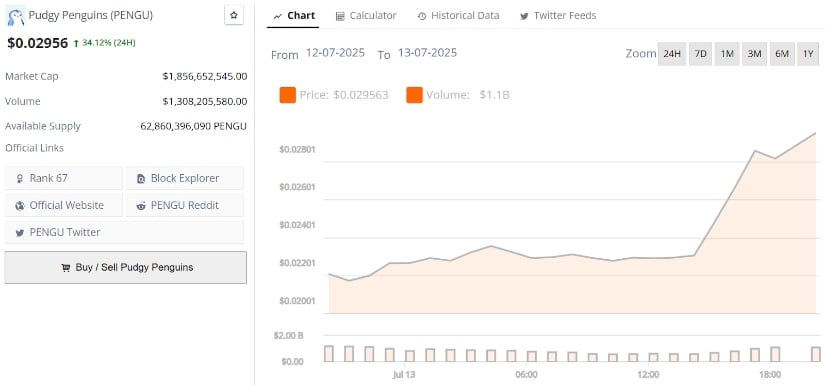Open the Historical Data tab

(458, 16)
